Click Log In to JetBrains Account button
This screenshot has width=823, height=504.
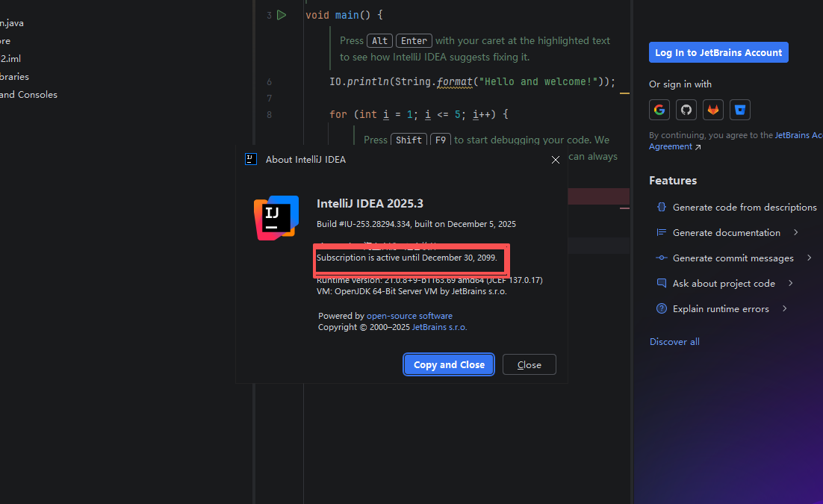click(x=718, y=52)
